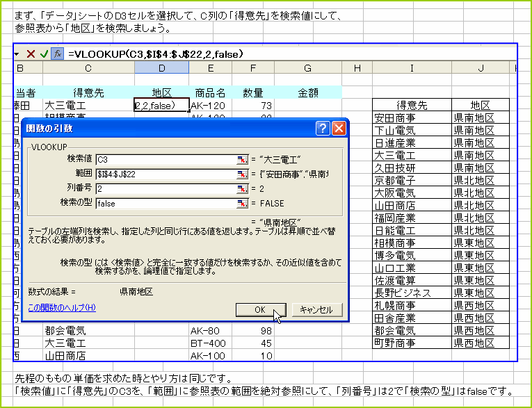Collapse dialog via 検索の型 range selector icon
Image resolution: width=532 pixels, height=408 pixels.
tap(242, 204)
